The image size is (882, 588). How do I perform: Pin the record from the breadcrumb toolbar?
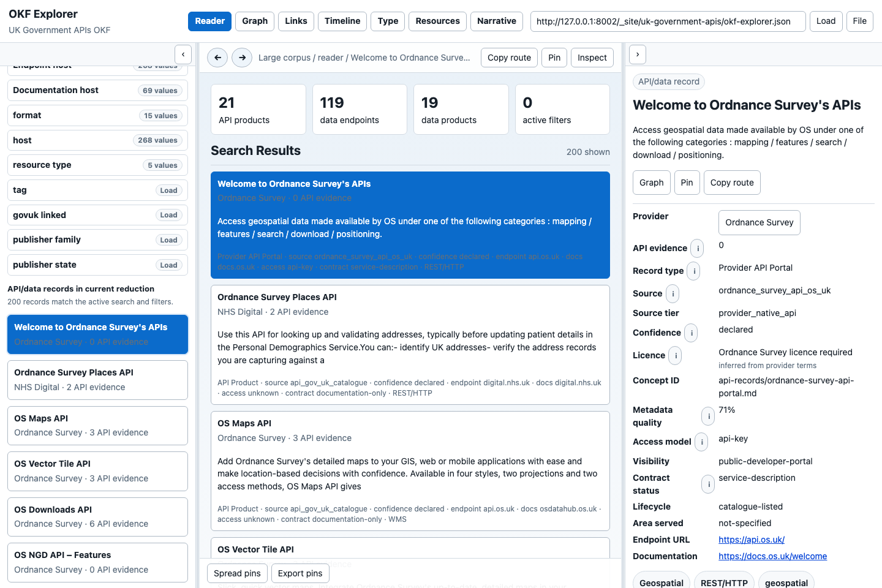pyautogui.click(x=554, y=58)
